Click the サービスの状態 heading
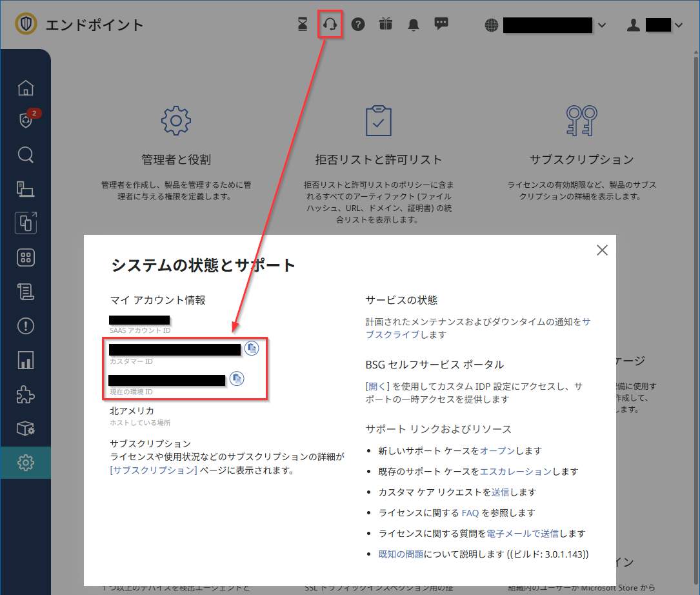 click(401, 300)
